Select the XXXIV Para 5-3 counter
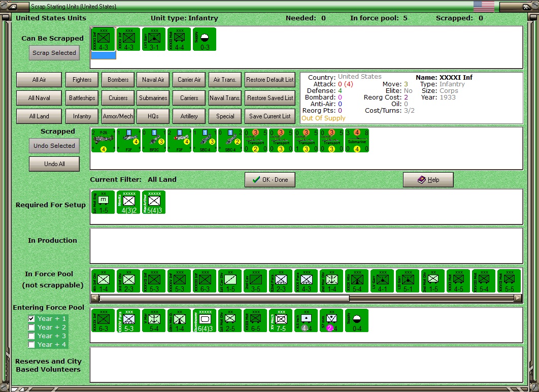The width and height of the screenshot is (539, 392). point(128,320)
